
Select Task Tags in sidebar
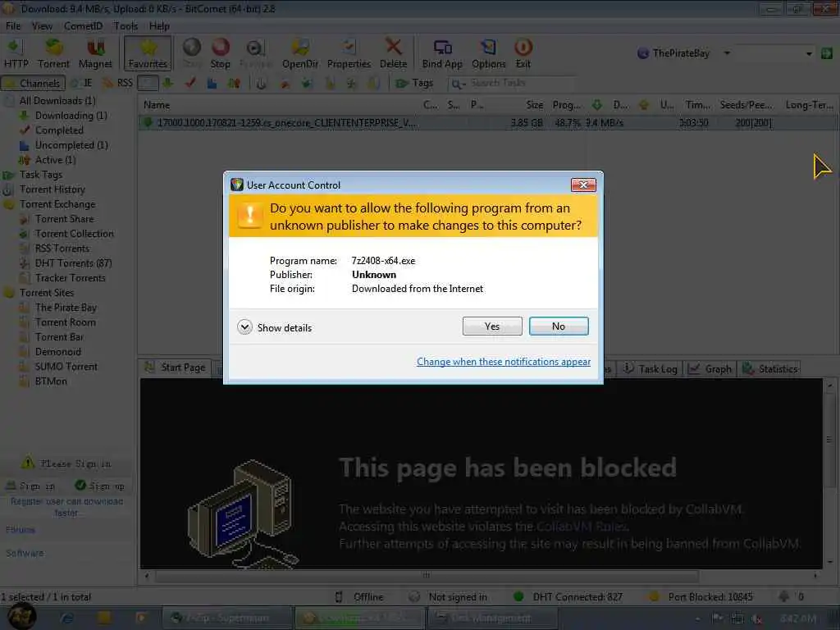[x=41, y=175]
